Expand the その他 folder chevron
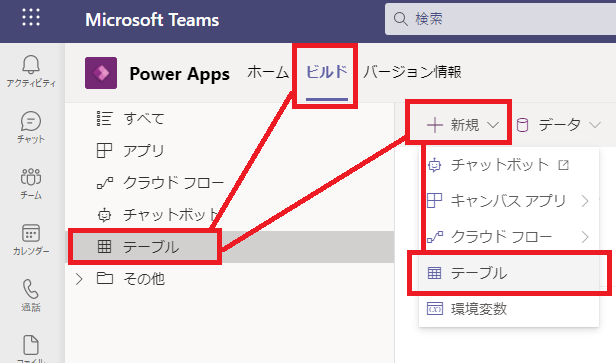616x363 pixels. click(x=79, y=279)
